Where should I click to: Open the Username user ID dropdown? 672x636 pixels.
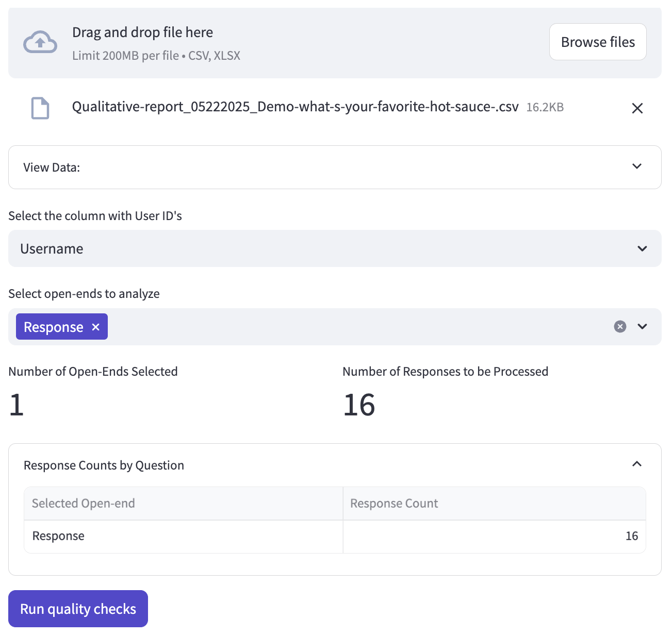pyautogui.click(x=335, y=248)
